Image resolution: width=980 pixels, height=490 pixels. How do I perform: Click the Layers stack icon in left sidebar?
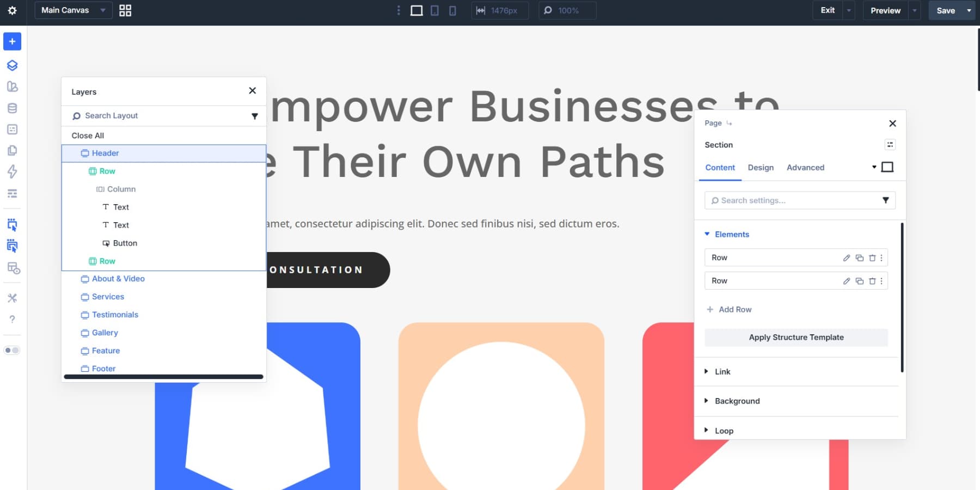(x=12, y=65)
